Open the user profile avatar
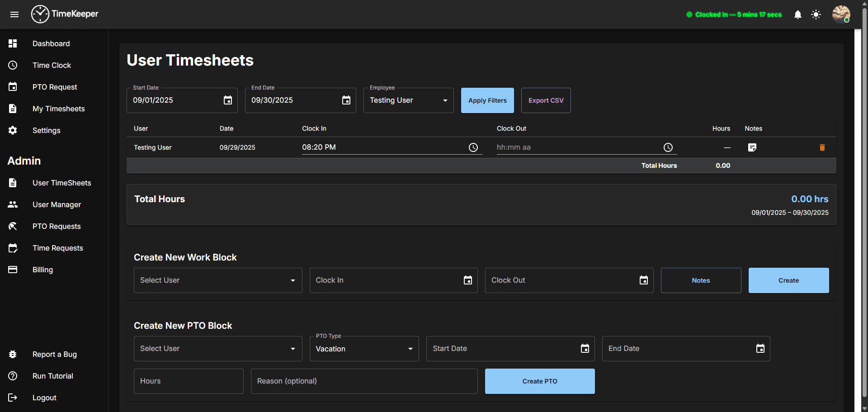The width and height of the screenshot is (868, 412). pos(841,14)
